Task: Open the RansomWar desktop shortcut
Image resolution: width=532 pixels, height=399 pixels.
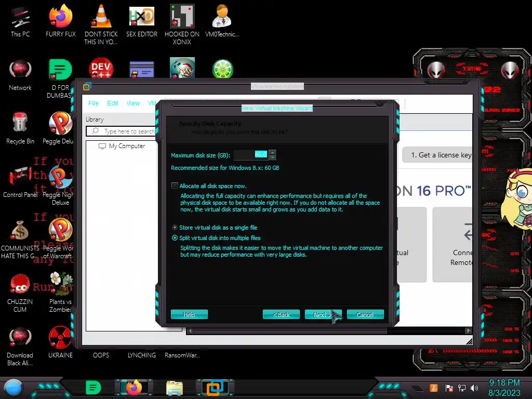Action: click(x=182, y=355)
